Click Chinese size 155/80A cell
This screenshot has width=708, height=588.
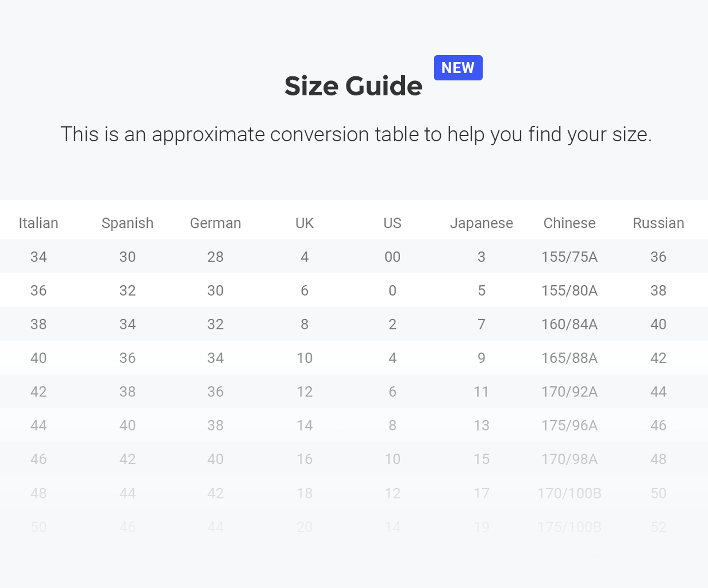tap(570, 291)
